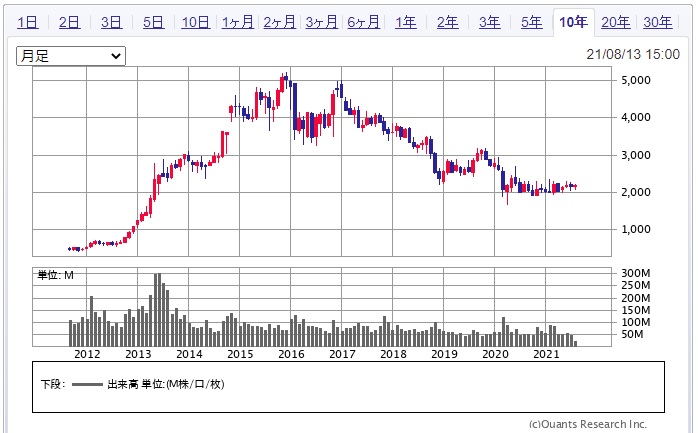
Task: Switch to the 1ヶ月 chart range
Action: tap(238, 22)
